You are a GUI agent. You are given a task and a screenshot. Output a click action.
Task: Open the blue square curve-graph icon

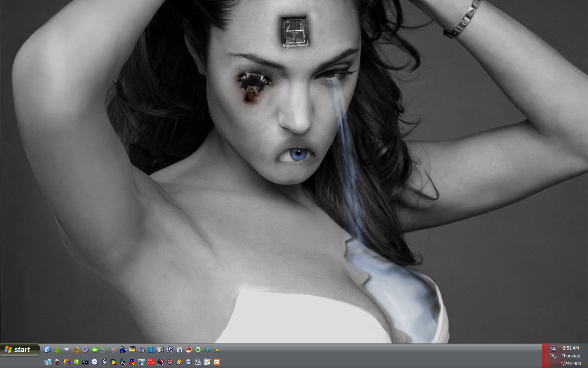[151, 350]
